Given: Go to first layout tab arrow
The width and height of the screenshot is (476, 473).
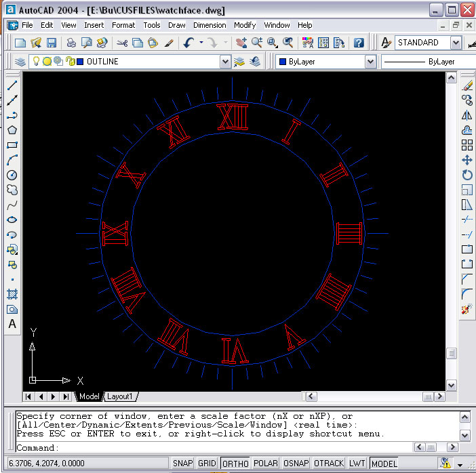Looking at the screenshot, I should click(x=28, y=396).
